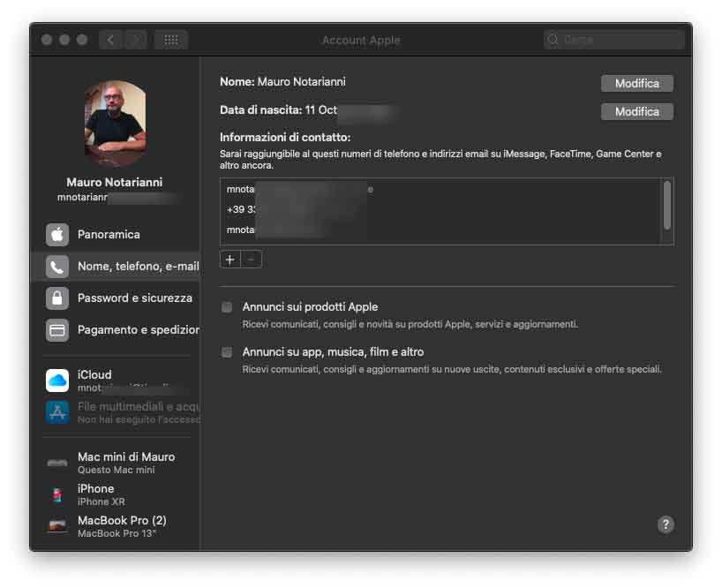Open help with the question mark button
Image resolution: width=722 pixels, height=588 pixels.
pos(666,524)
